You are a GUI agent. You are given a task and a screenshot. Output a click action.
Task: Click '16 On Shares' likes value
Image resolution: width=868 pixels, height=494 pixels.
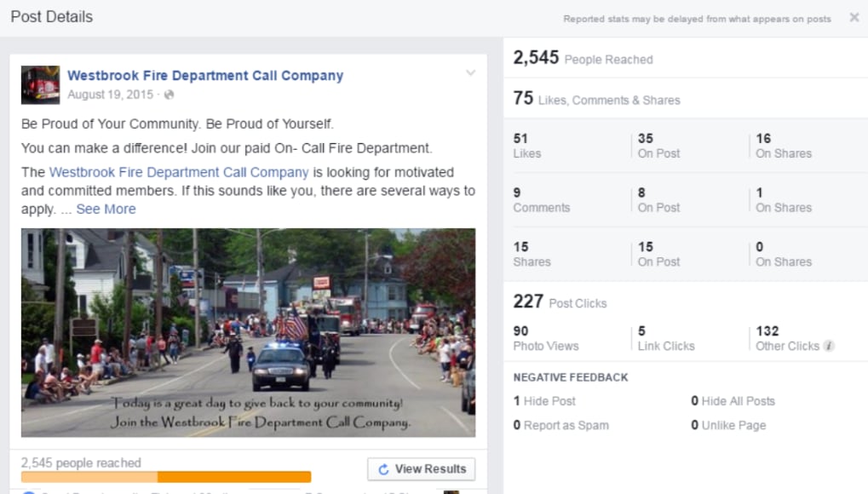click(x=784, y=146)
